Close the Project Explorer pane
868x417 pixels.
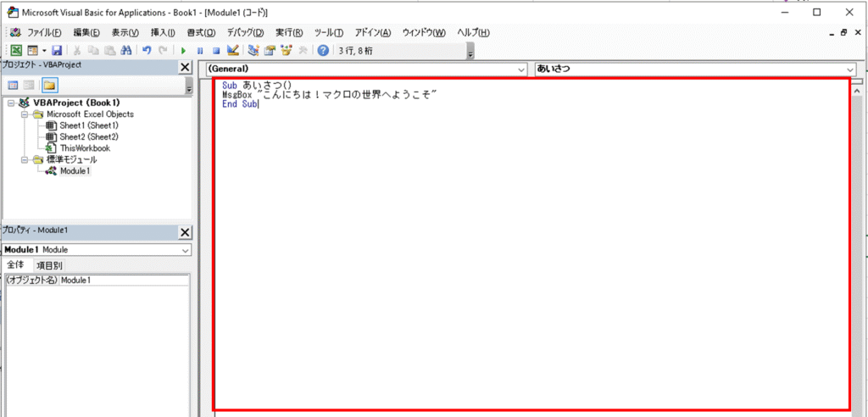point(186,67)
